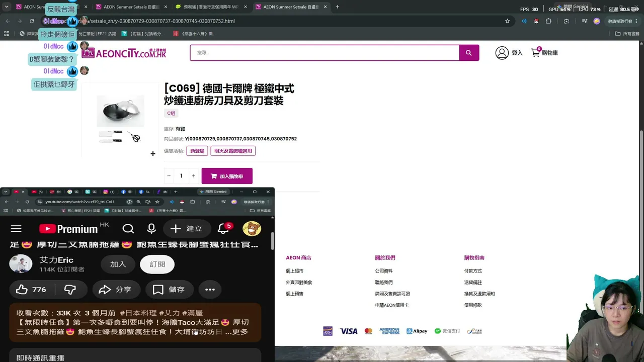Open the AEON shopping cart
The image size is (644, 362).
(x=544, y=53)
